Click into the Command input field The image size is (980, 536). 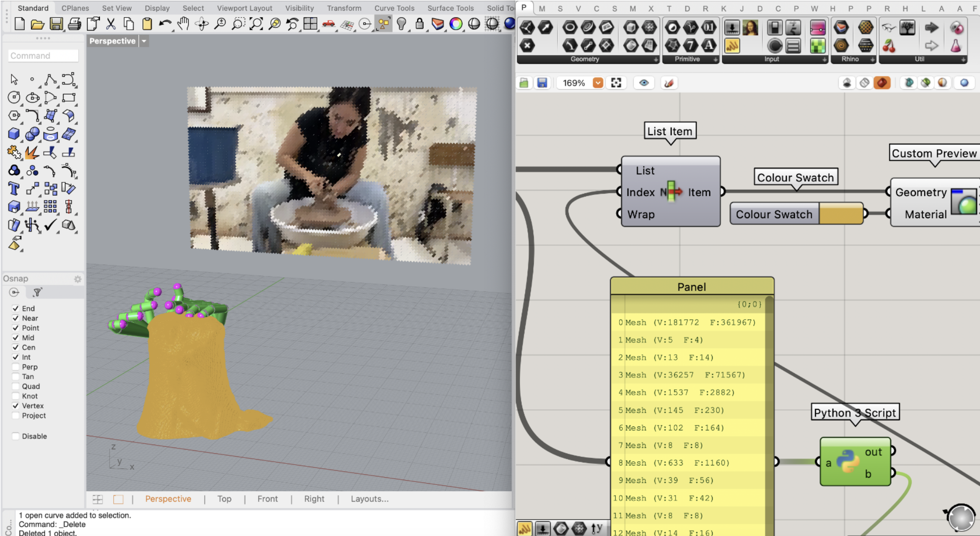pos(43,56)
